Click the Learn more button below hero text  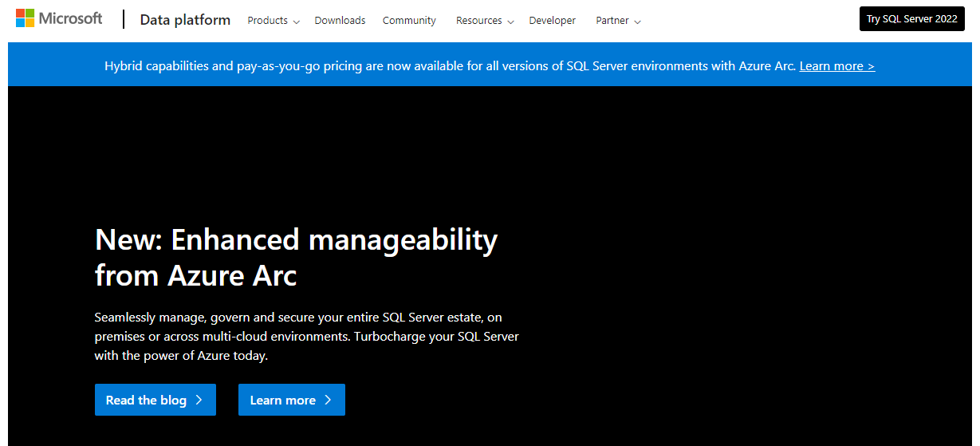(x=291, y=400)
